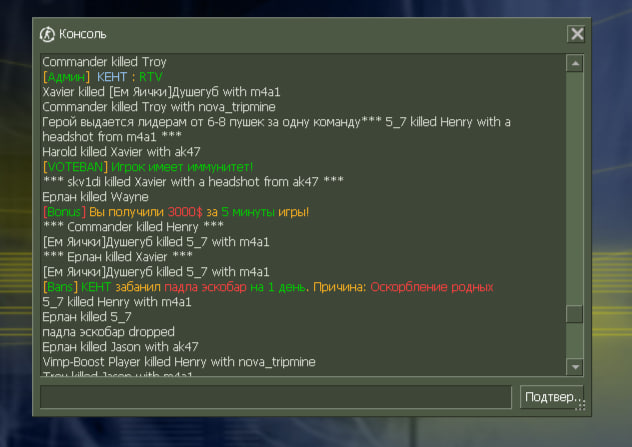Image resolution: width=632 pixels, height=447 pixels.
Task: Close the Консоль window with the X
Action: tap(577, 34)
